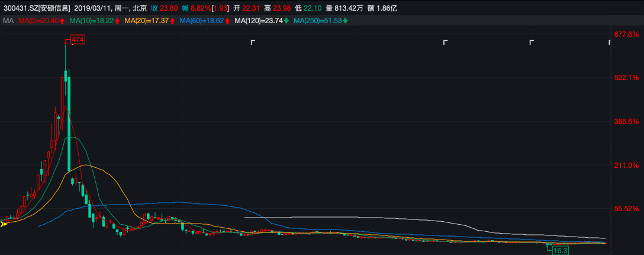Click the red up arrow beside MA(20)
Viewport: 644px width, 255px height.
click(172, 21)
